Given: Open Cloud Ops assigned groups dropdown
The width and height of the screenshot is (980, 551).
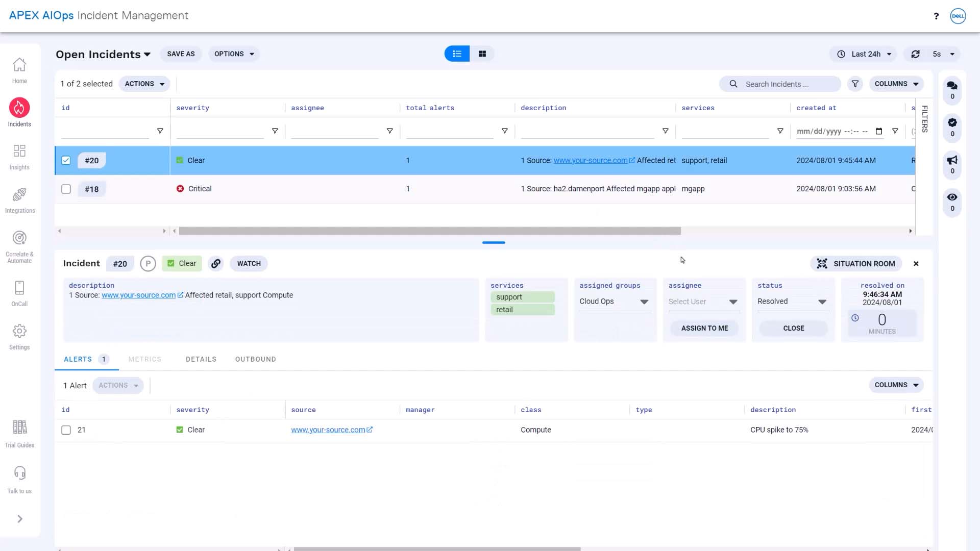Looking at the screenshot, I should click(x=615, y=302).
